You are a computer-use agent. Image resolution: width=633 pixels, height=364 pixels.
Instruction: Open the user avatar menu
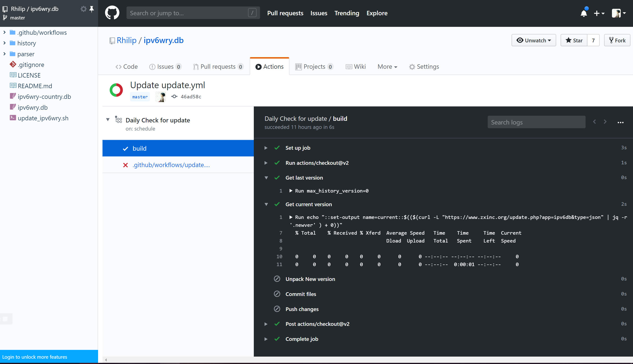pyautogui.click(x=618, y=13)
